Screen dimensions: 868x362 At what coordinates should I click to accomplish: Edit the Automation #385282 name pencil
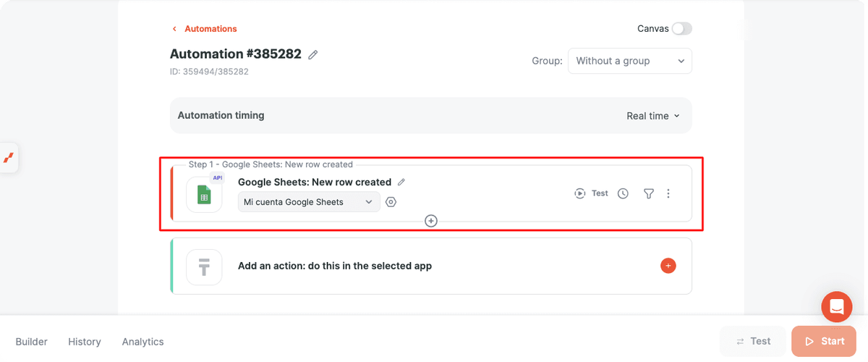click(x=313, y=54)
